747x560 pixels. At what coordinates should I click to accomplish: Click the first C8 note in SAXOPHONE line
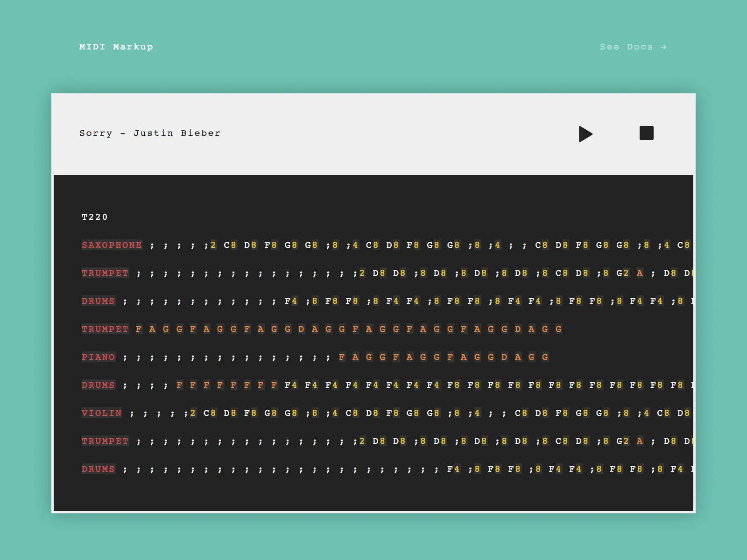(230, 245)
